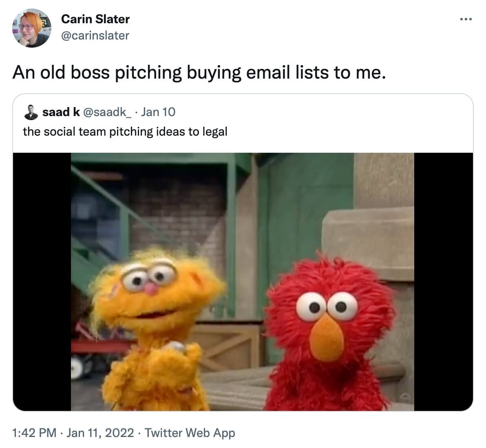
Task: Open the three-dot more options menu
Action: pos(466,19)
